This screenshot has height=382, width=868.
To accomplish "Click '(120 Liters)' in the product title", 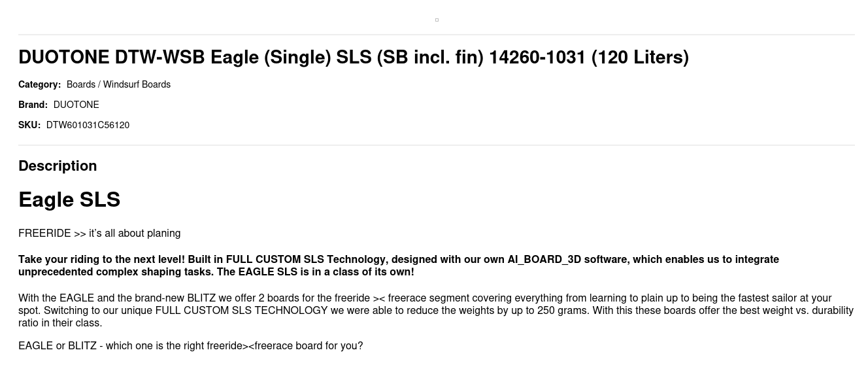I will (x=640, y=58).
